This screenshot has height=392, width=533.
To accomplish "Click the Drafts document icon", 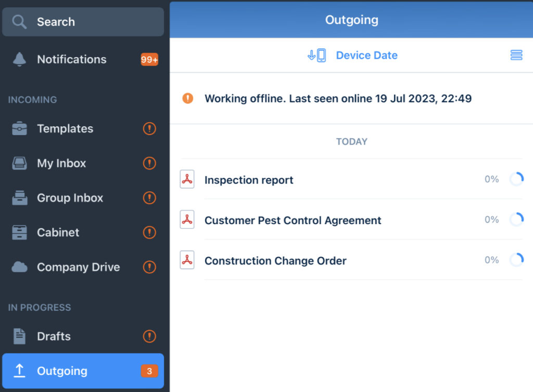I will (20, 336).
